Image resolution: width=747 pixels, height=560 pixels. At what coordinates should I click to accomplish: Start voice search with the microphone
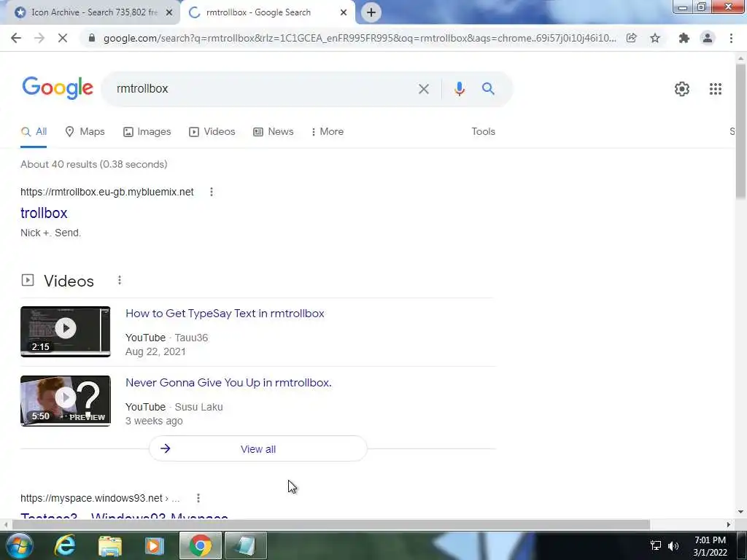tap(460, 89)
